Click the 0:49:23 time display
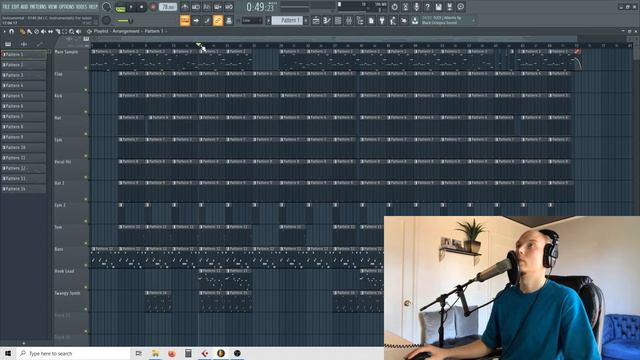The image size is (640, 360). click(x=261, y=7)
